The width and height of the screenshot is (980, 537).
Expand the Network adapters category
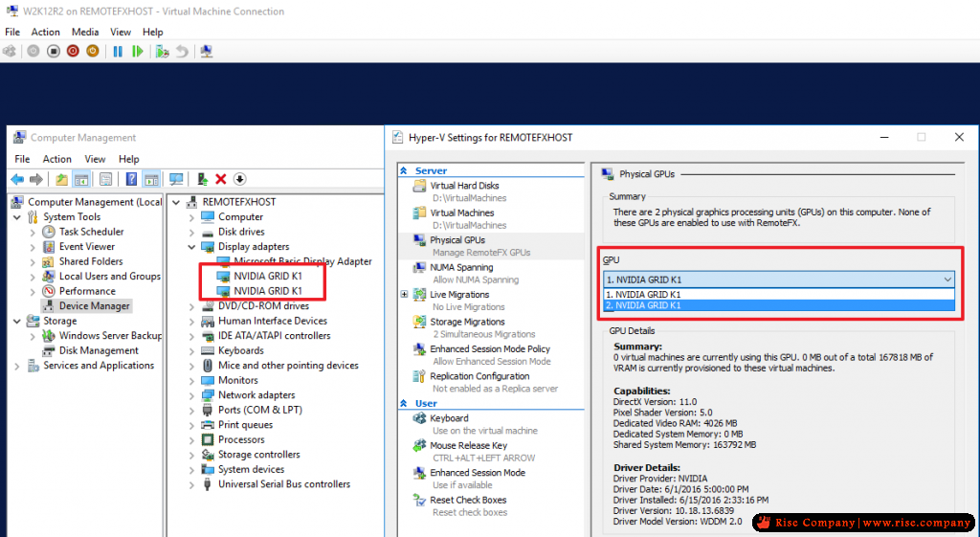[x=191, y=395]
